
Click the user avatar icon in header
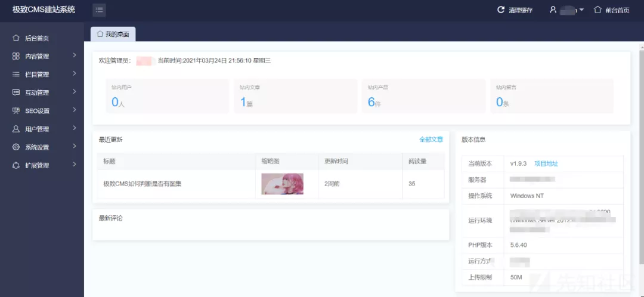[553, 10]
